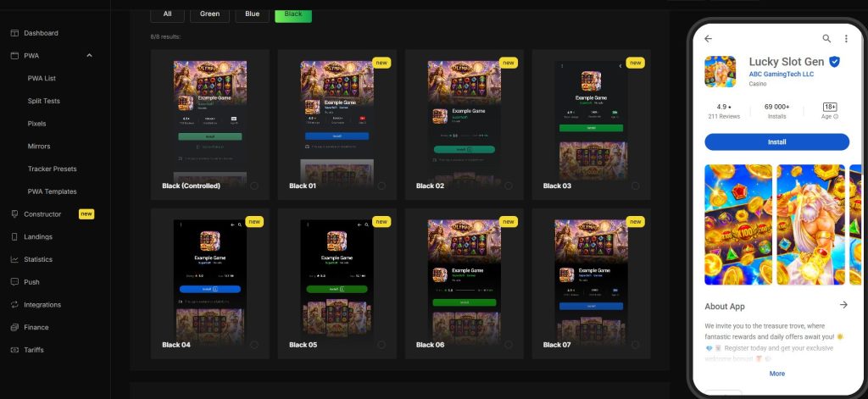Open ABC GamingTech LLC developer link
The height and width of the screenshot is (399, 868).
[781, 75]
